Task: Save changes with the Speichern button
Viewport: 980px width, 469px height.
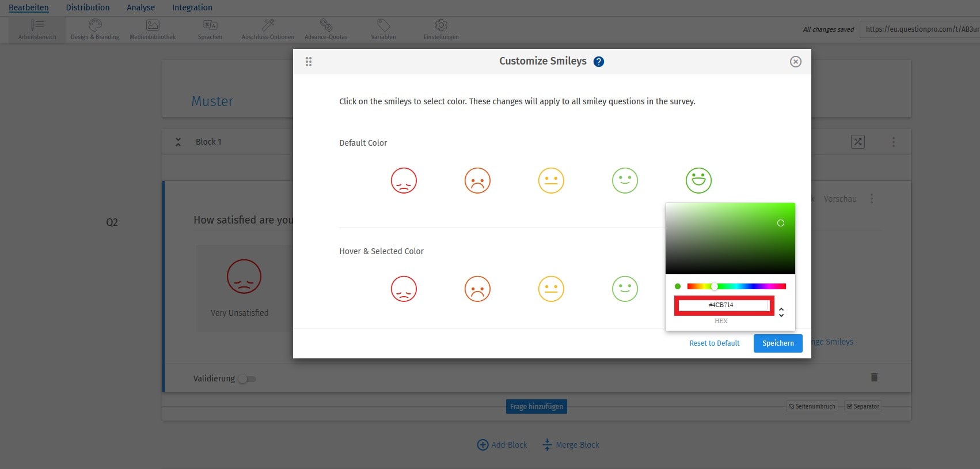Action: [778, 343]
